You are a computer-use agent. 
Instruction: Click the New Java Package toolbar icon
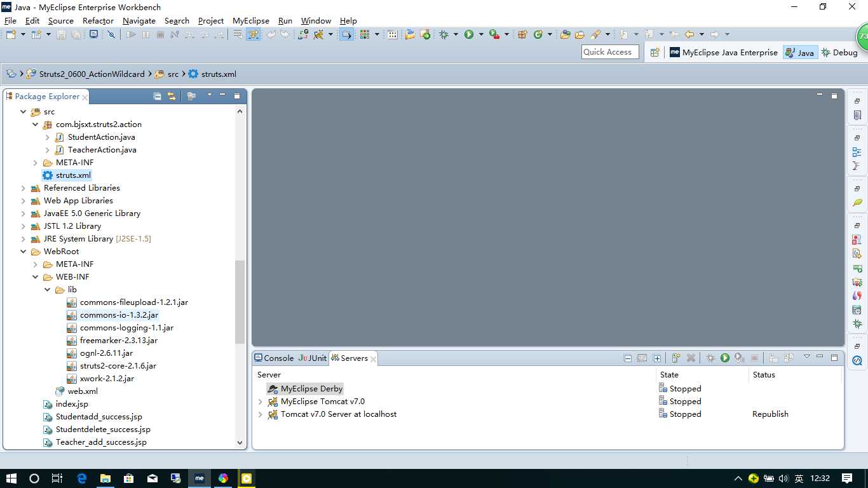[x=523, y=34]
